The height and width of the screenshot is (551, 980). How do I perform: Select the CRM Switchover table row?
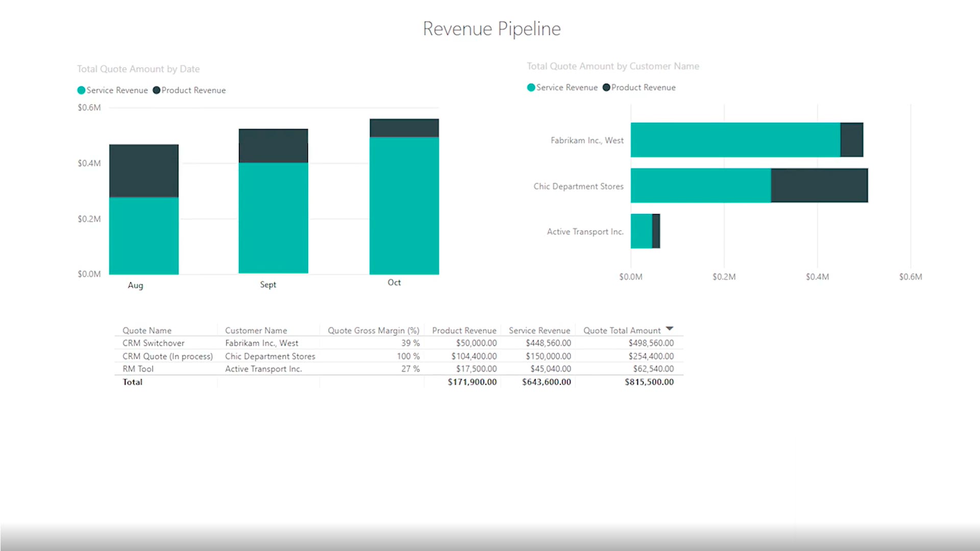154,343
